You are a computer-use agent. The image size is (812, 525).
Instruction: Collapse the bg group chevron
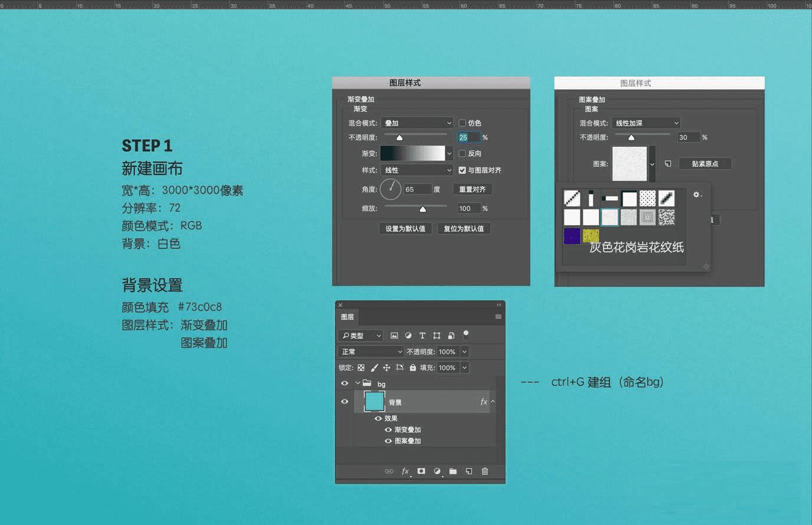pyautogui.click(x=357, y=383)
